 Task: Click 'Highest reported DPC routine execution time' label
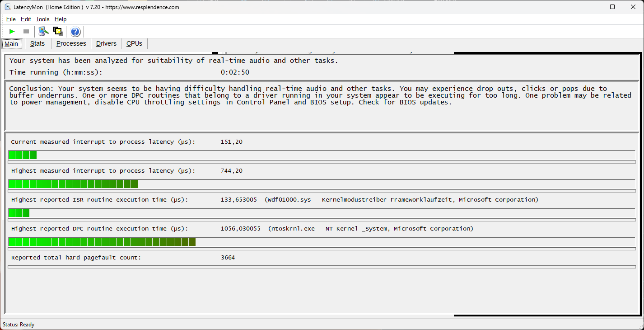99,229
